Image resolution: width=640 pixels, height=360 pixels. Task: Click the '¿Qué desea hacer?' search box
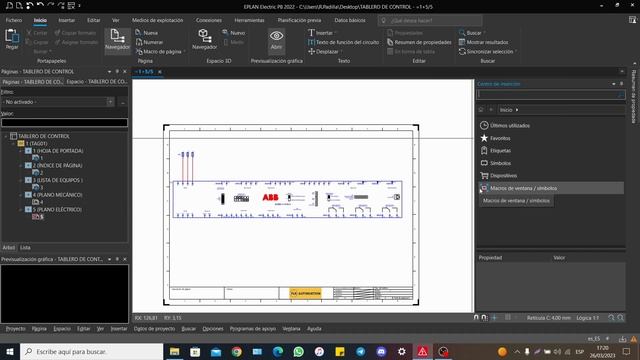point(430,20)
